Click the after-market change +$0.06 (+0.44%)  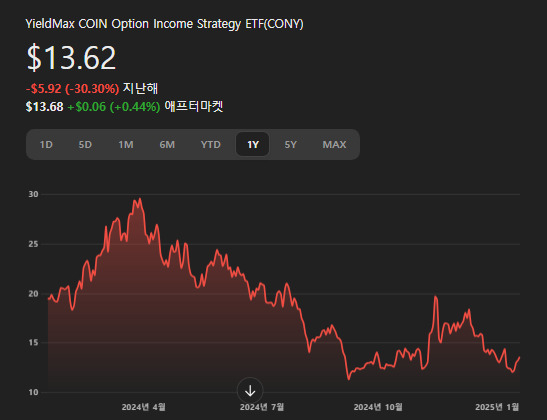point(114,107)
